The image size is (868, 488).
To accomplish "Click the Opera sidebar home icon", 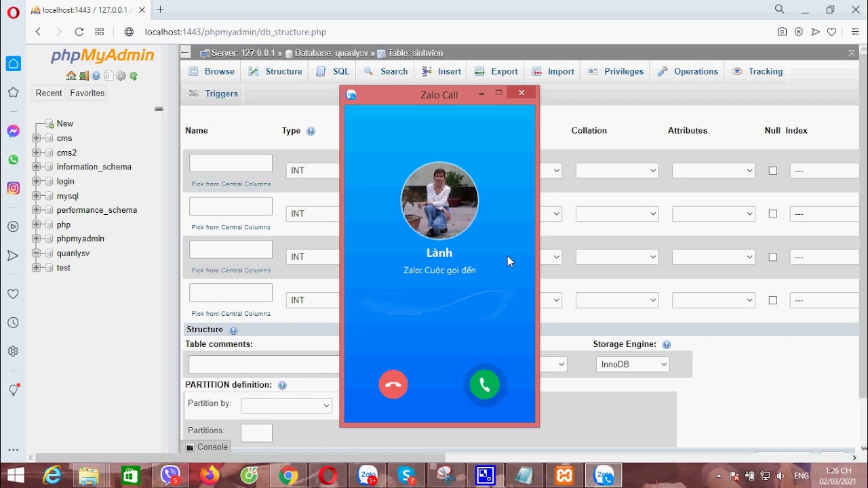I will tap(14, 64).
